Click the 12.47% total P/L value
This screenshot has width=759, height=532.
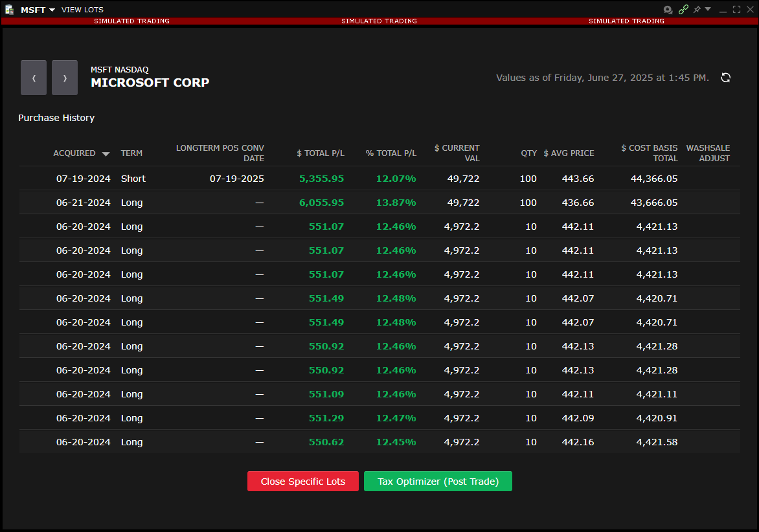[x=396, y=418]
